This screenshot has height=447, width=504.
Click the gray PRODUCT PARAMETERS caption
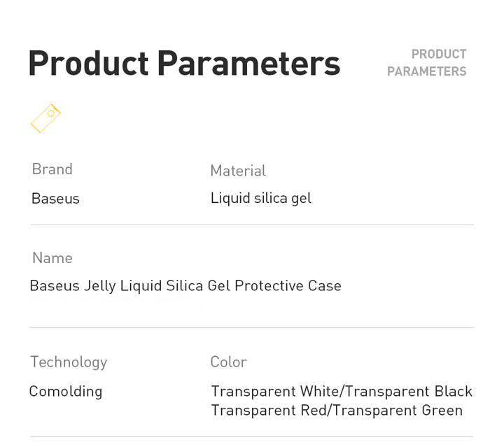(426, 63)
